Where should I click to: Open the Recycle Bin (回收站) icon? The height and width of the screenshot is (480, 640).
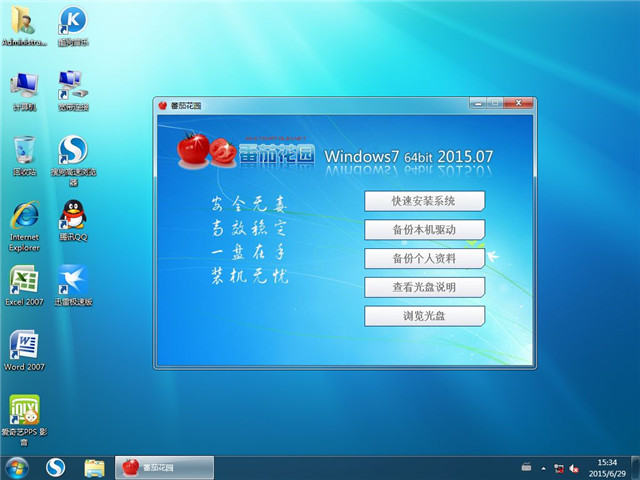[x=24, y=156]
